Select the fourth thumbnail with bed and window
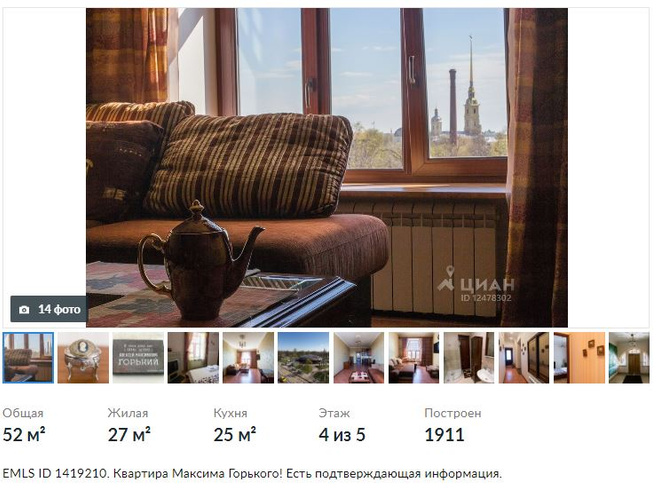This screenshot has height=498, width=660. pos(194,358)
